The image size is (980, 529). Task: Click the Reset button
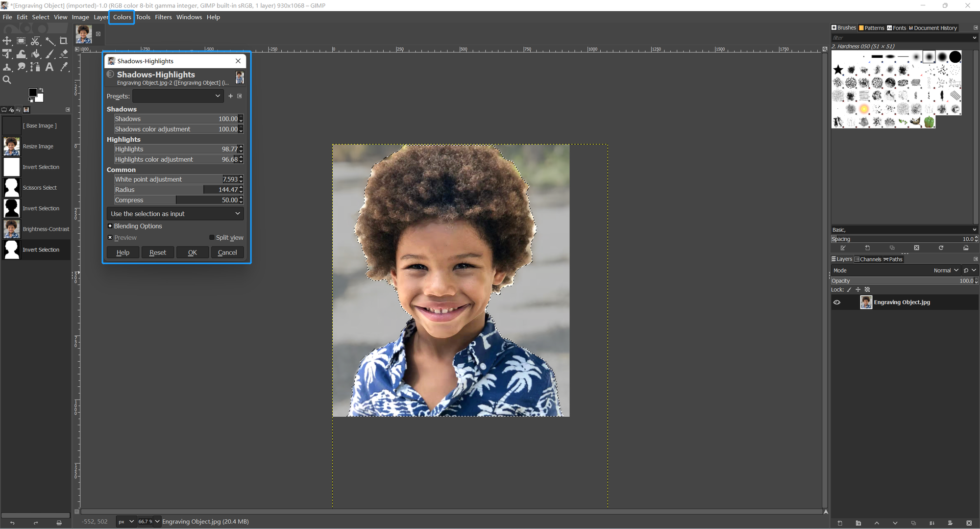point(158,252)
